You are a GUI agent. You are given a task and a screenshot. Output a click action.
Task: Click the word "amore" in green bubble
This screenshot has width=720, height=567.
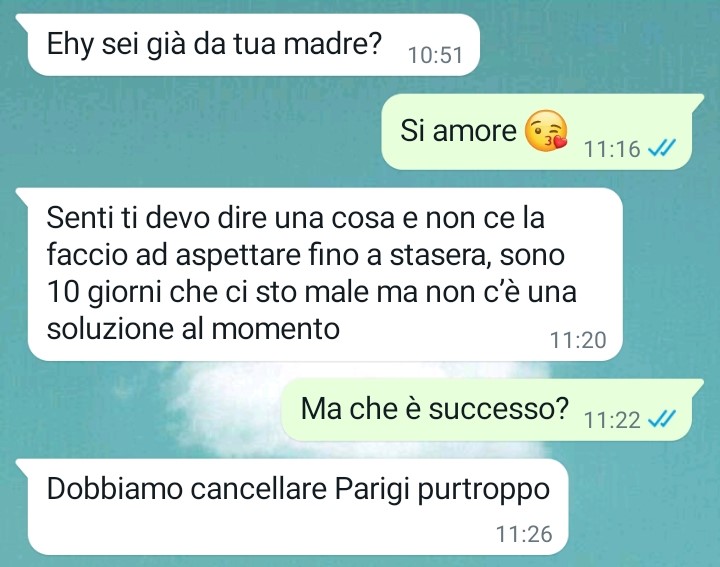[x=474, y=131]
